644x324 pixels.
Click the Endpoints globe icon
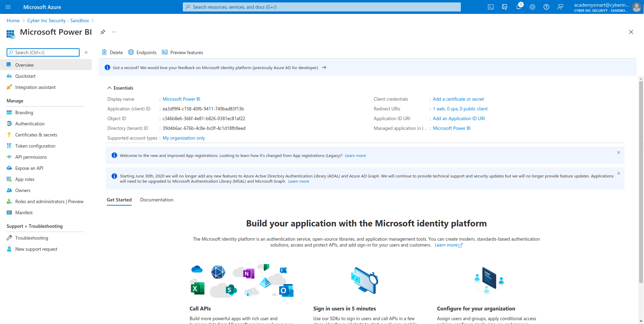pos(131,52)
